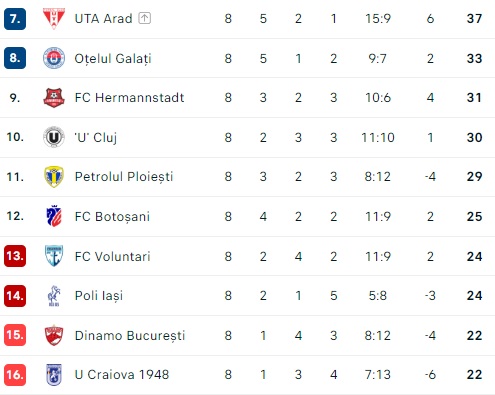The image size is (495, 395).
Task: Click the Petrolul Ploiești team name
Action: click(x=124, y=177)
